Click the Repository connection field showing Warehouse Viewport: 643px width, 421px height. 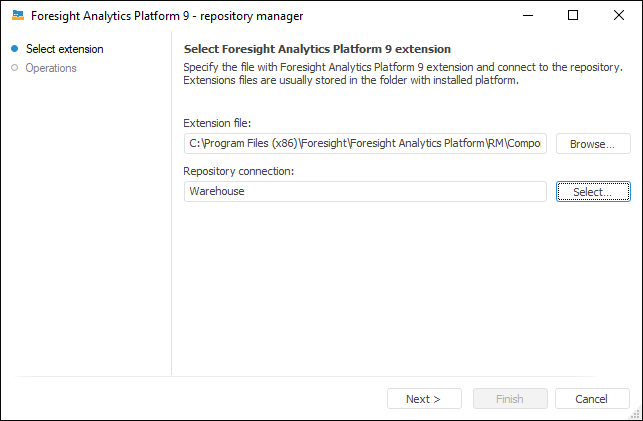coord(365,191)
